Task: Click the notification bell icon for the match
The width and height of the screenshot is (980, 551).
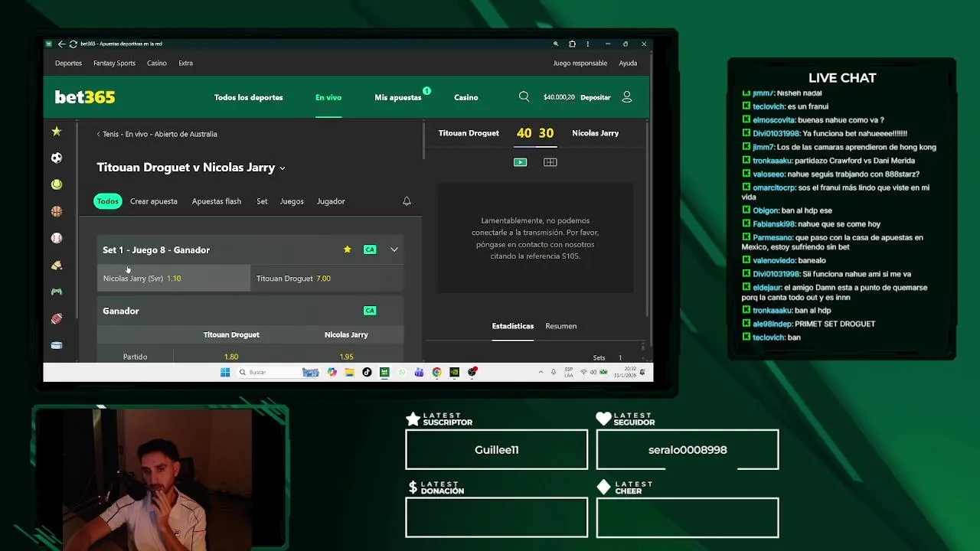Action: (x=407, y=201)
